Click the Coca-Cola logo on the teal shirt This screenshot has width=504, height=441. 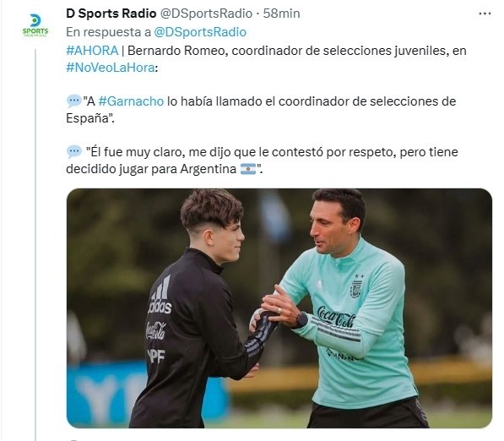(336, 317)
